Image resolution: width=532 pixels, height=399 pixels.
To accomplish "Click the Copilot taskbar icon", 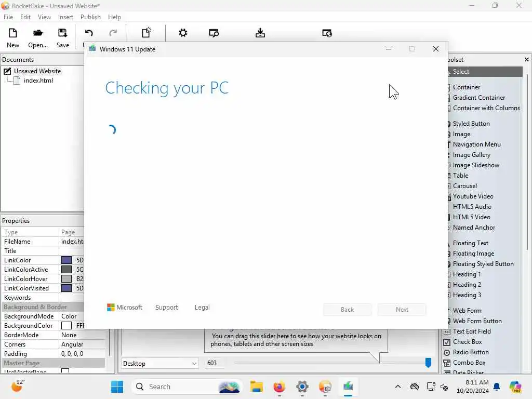I will point(515,387).
